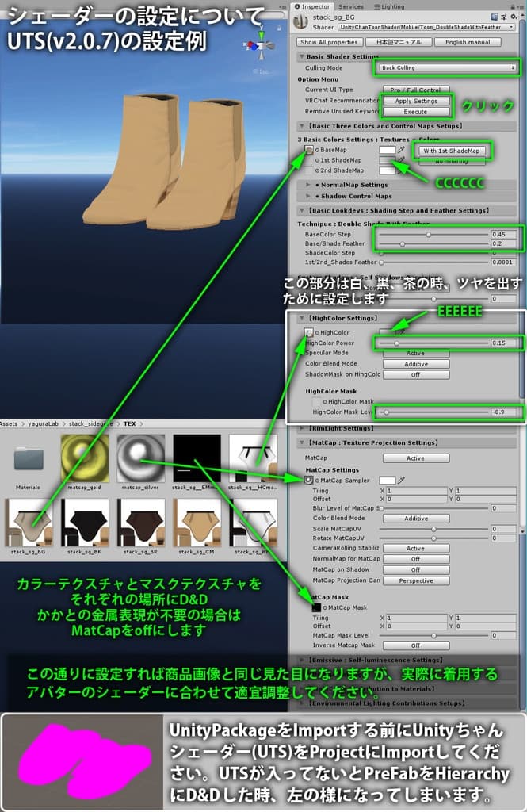The image size is (527, 812).
Task: Click the stack_sg_BG material preview icon
Action: pyautogui.click(x=301, y=21)
